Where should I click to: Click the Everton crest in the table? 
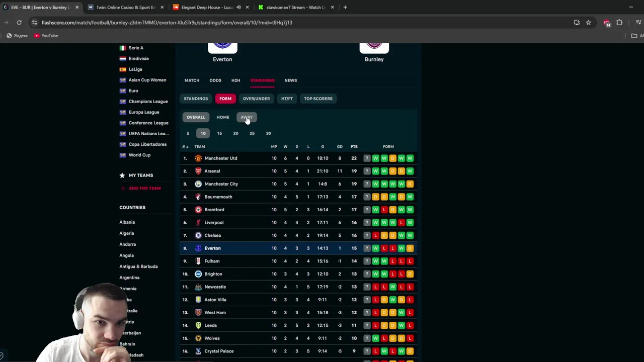(198, 248)
